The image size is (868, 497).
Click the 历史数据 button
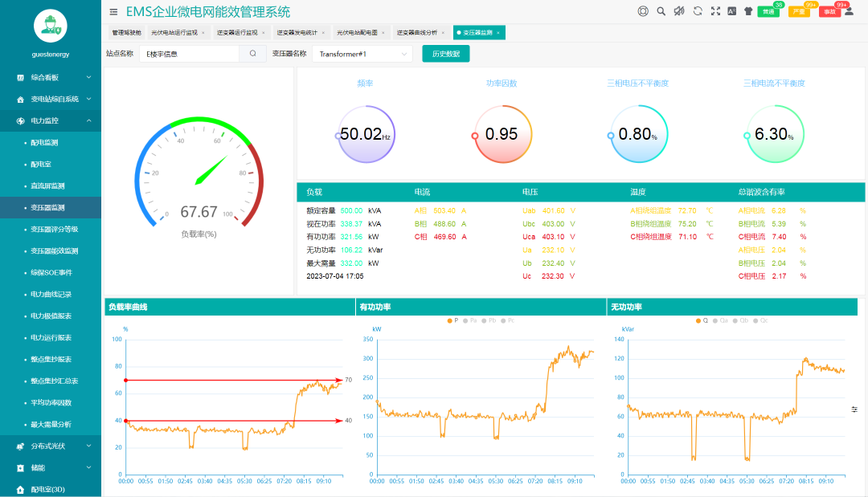pyautogui.click(x=445, y=54)
